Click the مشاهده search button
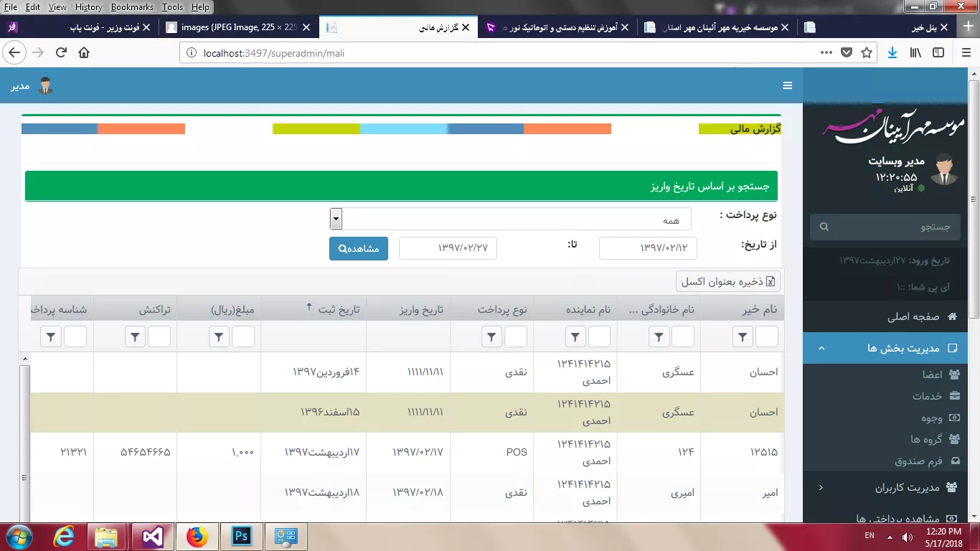980x551 pixels. pos(359,249)
